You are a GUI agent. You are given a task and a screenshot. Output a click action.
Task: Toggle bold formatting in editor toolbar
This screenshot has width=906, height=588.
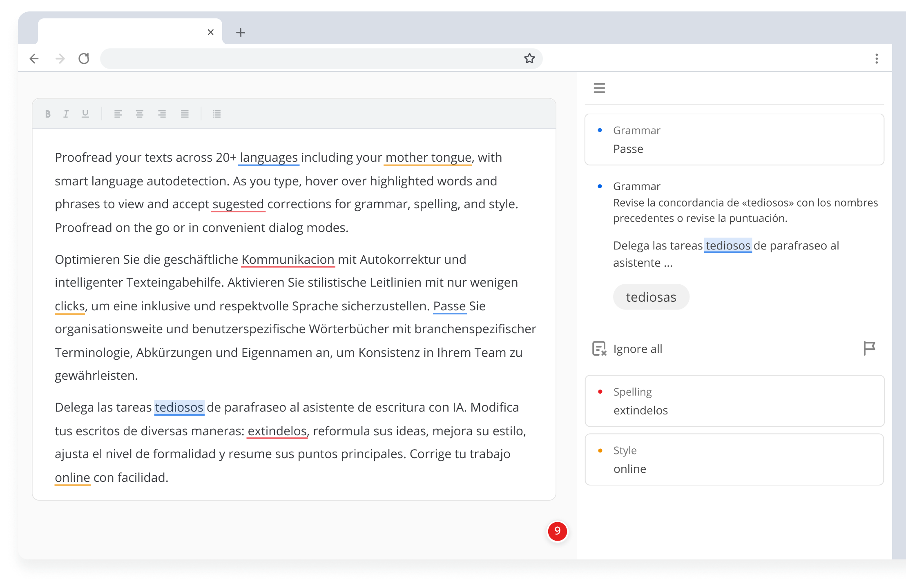(x=48, y=114)
